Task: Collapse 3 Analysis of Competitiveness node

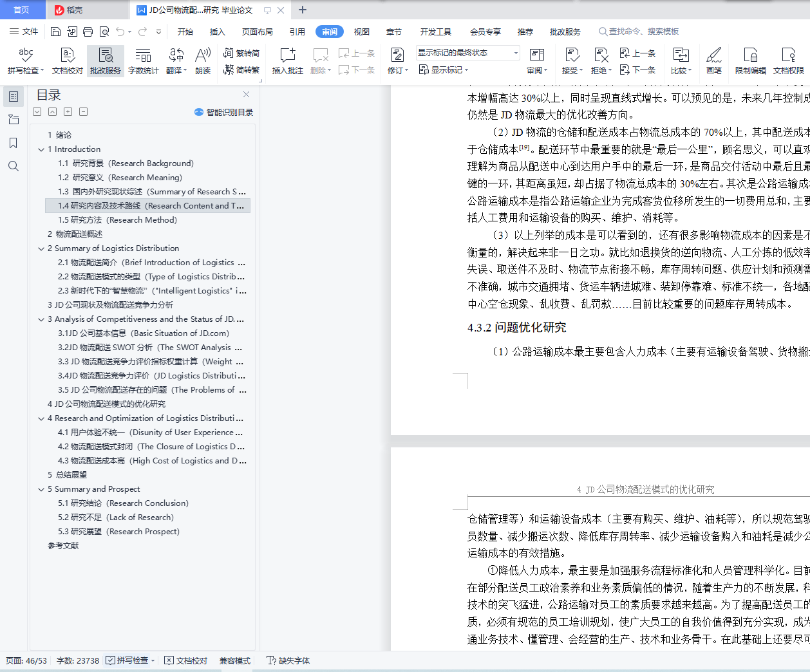Action: click(41, 319)
